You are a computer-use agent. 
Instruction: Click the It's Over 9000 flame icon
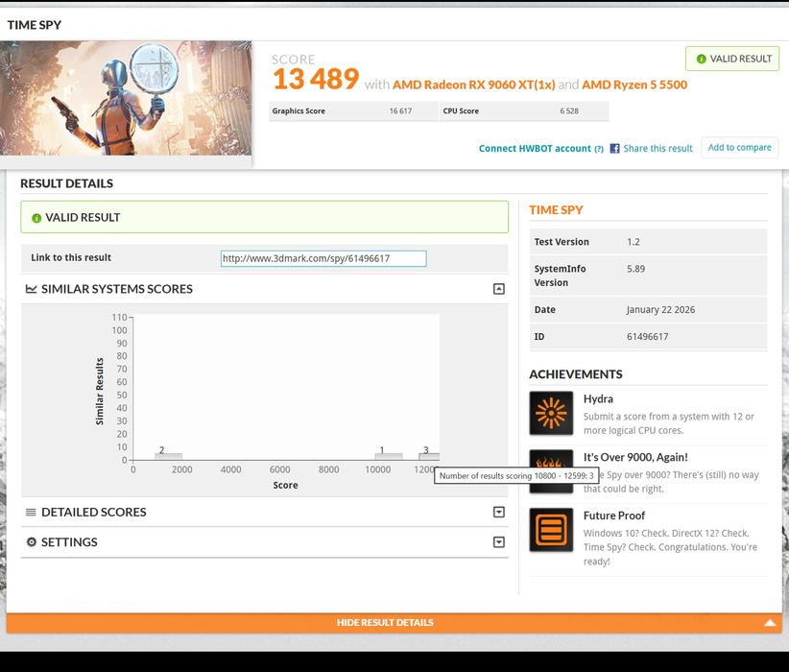(551, 471)
